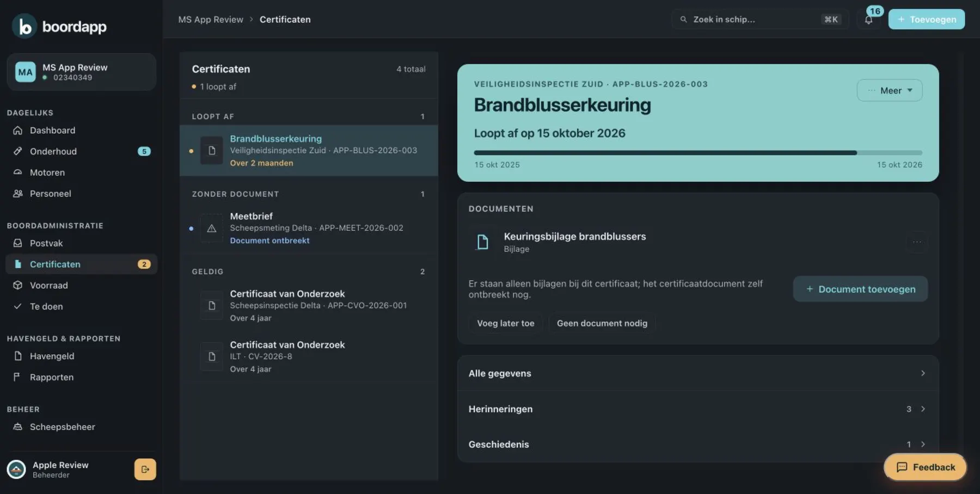Open Havengeld page
980x494 pixels.
[x=81, y=356]
